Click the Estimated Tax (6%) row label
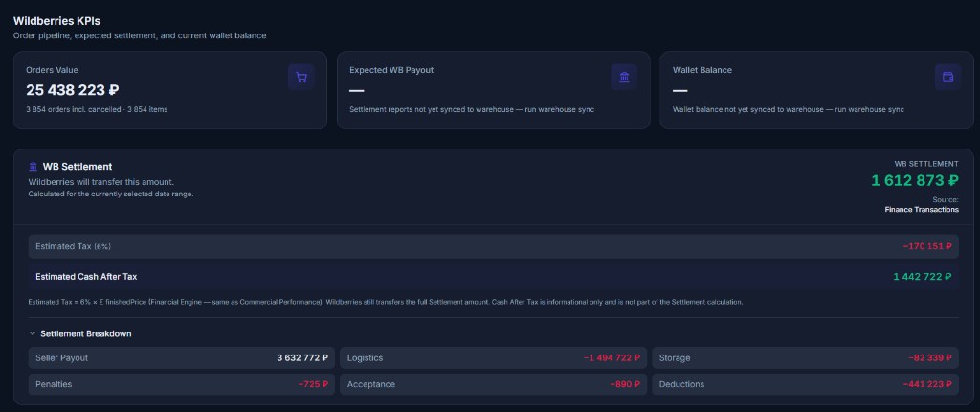The height and width of the screenshot is (412, 980). point(73,246)
